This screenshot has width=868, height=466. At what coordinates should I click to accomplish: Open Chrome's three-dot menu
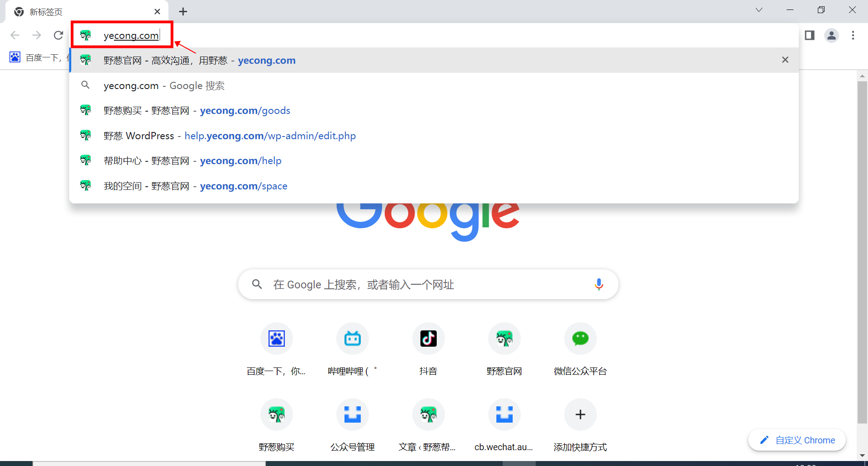[853, 35]
